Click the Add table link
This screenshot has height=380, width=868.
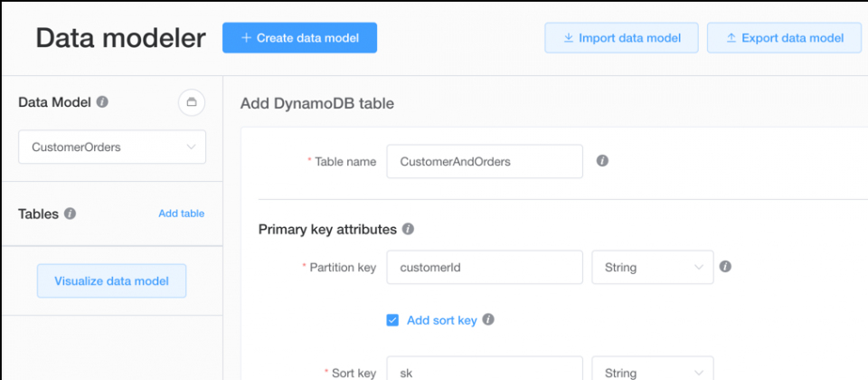click(x=182, y=214)
